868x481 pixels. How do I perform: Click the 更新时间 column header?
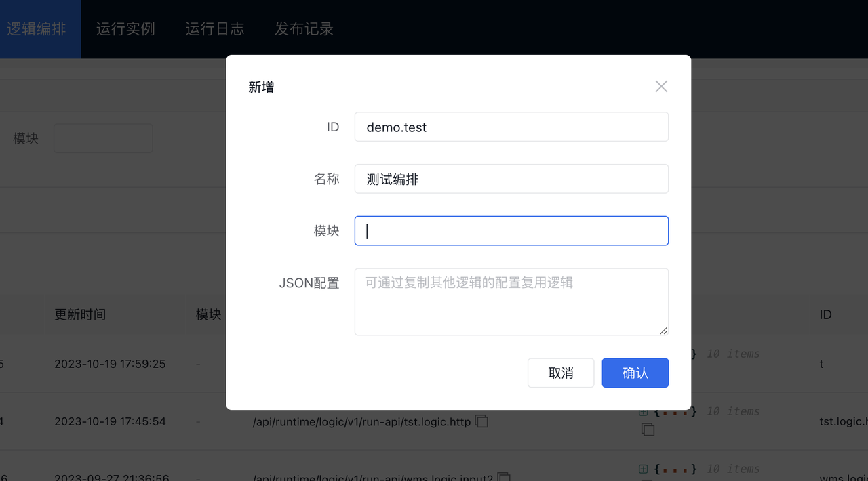point(80,314)
